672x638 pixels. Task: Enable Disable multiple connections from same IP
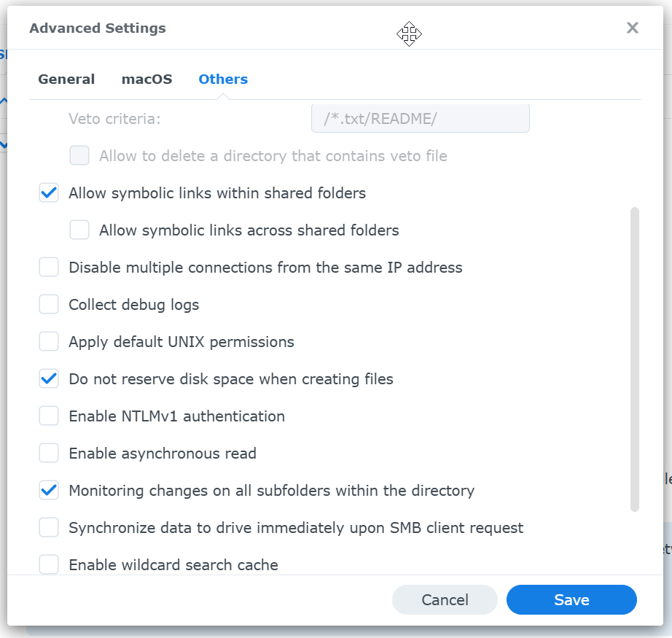tap(49, 268)
